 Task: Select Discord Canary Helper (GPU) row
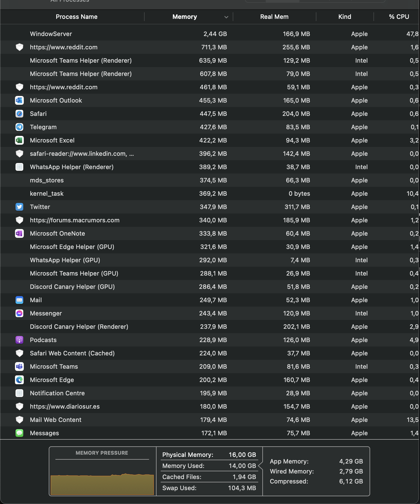coord(209,287)
